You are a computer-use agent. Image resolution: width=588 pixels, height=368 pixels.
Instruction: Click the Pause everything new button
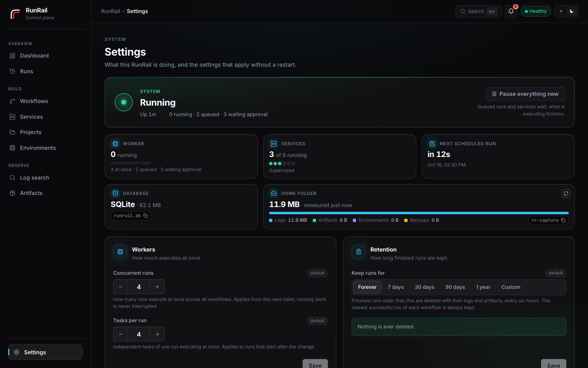coord(525,94)
